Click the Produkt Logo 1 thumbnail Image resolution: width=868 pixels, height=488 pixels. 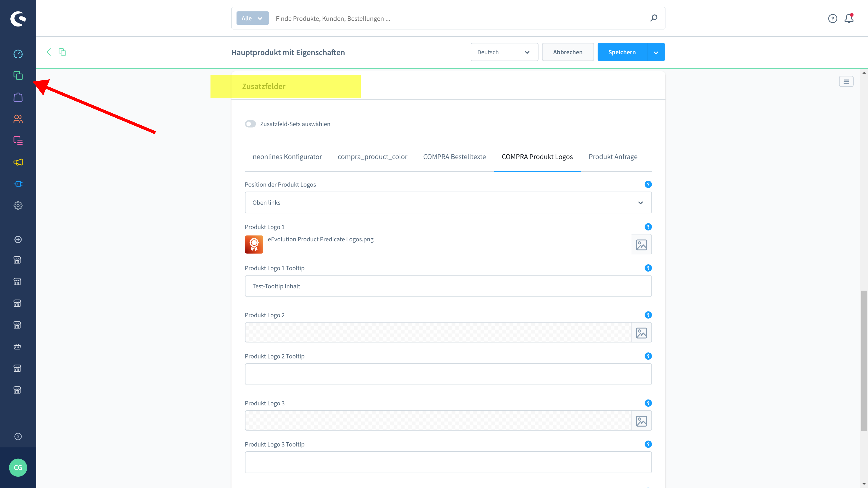(x=254, y=244)
